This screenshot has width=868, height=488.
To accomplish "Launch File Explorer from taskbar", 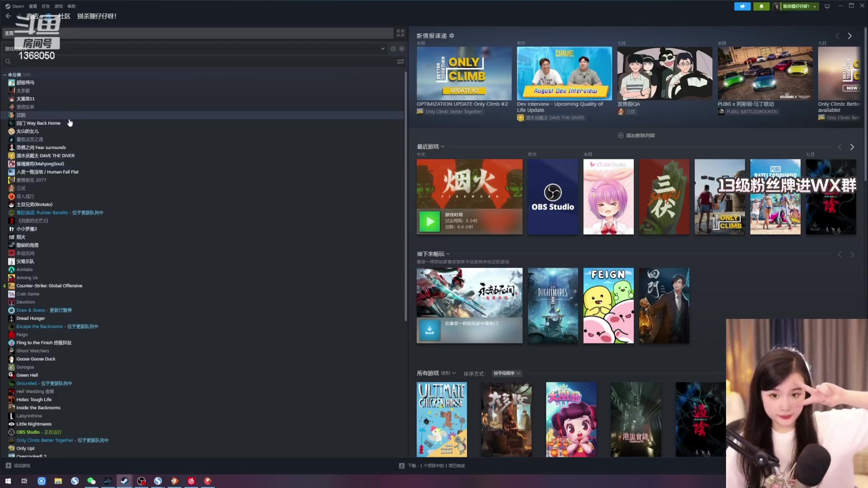I will [58, 481].
